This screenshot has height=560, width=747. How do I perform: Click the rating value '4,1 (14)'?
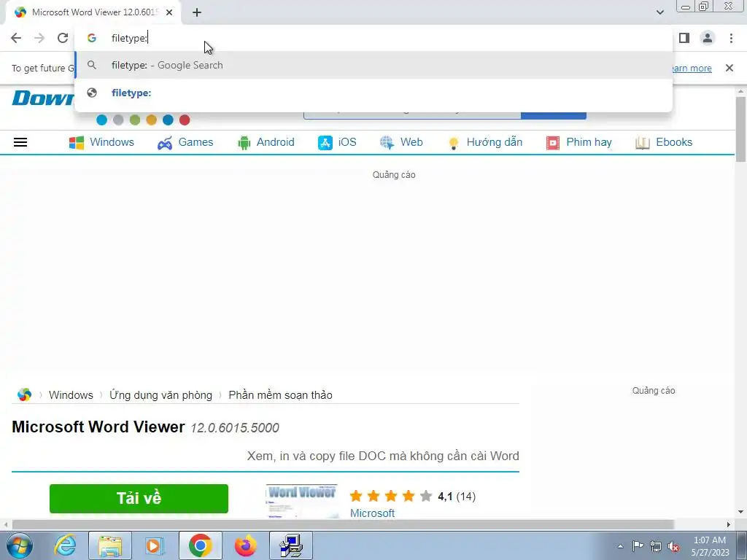pos(457,497)
